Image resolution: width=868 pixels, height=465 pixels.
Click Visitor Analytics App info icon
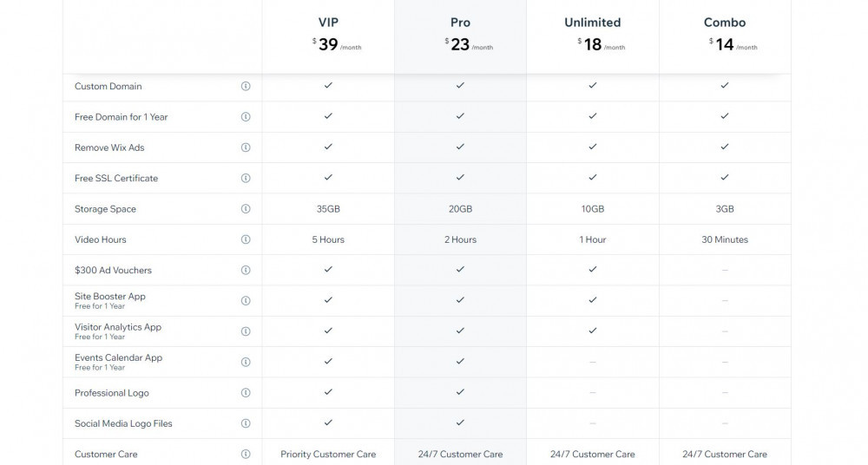246,331
